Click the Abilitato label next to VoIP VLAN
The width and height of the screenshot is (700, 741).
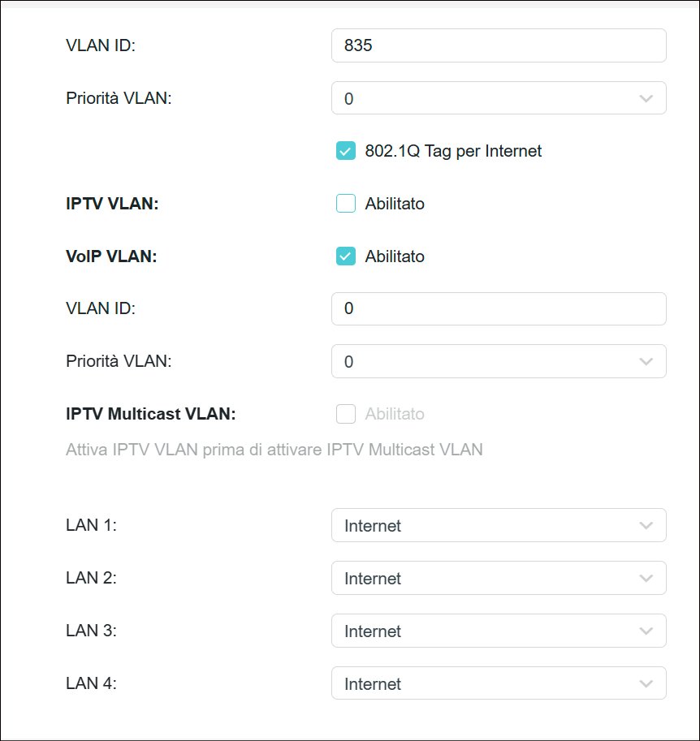coord(395,256)
